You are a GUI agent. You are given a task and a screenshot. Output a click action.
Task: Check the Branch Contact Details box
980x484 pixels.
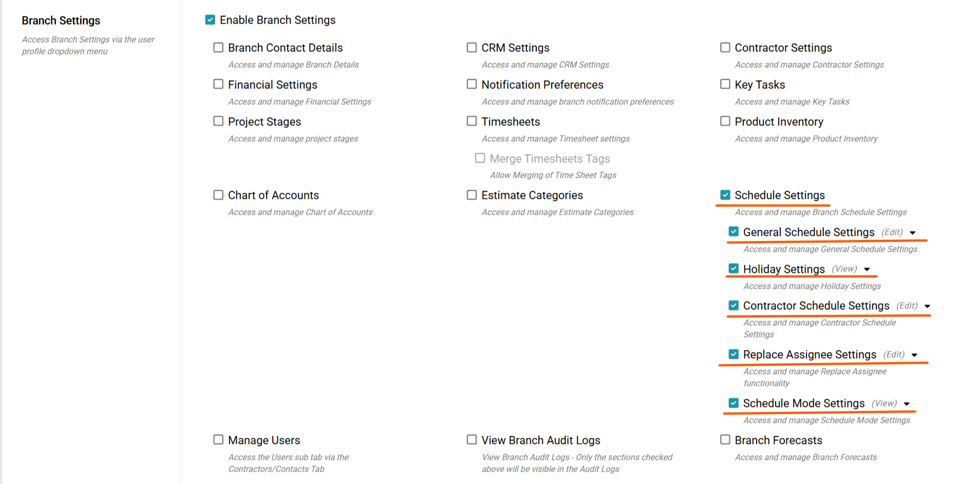(218, 48)
